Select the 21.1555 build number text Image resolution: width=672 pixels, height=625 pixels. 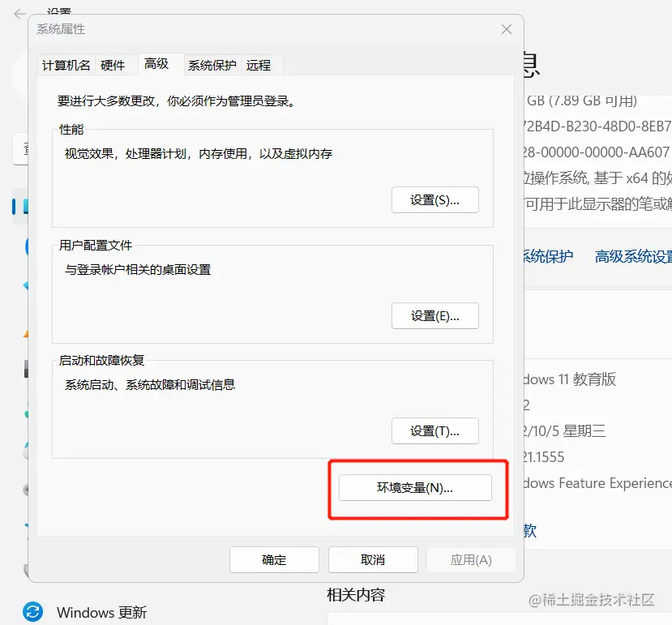pyautogui.click(x=544, y=457)
